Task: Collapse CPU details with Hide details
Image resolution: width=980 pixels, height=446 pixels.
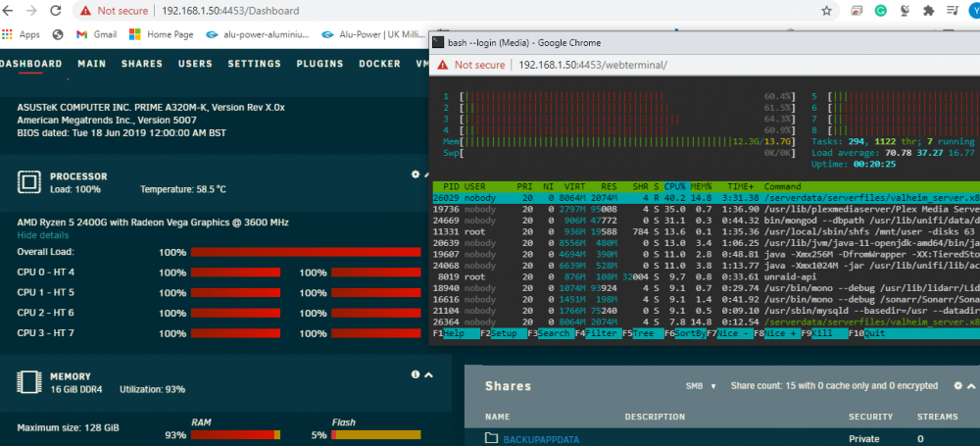Action: 42,235
